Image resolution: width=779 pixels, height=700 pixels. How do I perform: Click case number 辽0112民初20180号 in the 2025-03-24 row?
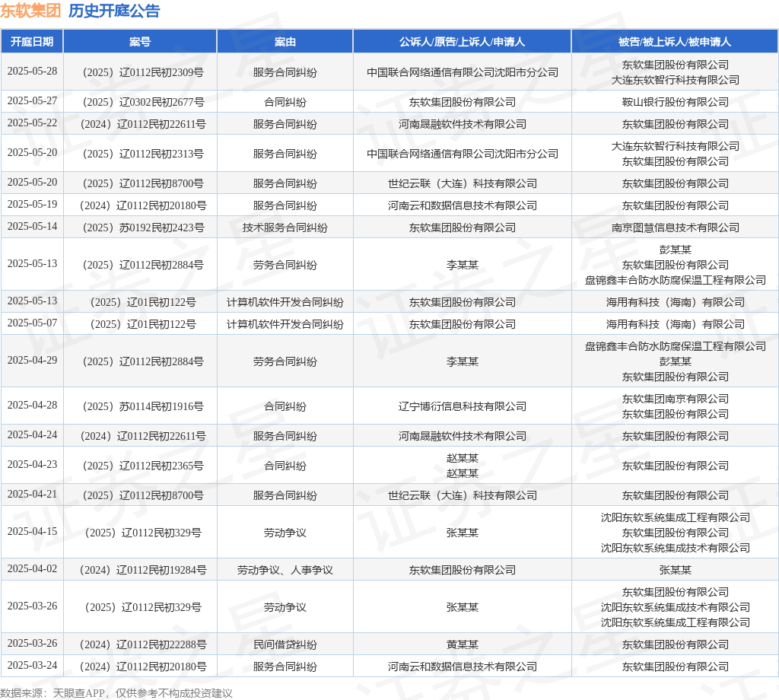pyautogui.click(x=161, y=667)
